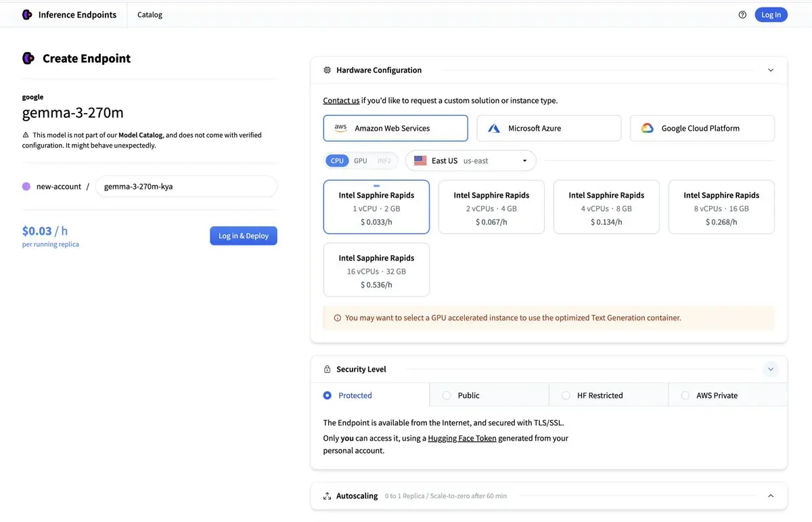
Task: Select 4 vCPUs 8 GB instance
Action: 606,207
